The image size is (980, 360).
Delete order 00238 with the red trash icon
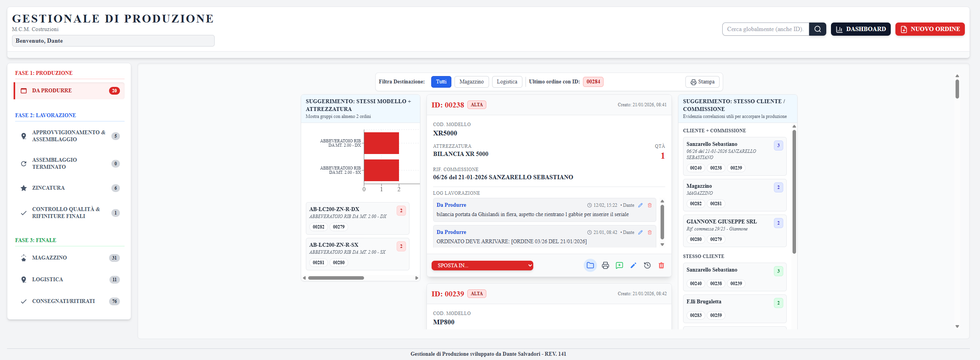pos(661,265)
